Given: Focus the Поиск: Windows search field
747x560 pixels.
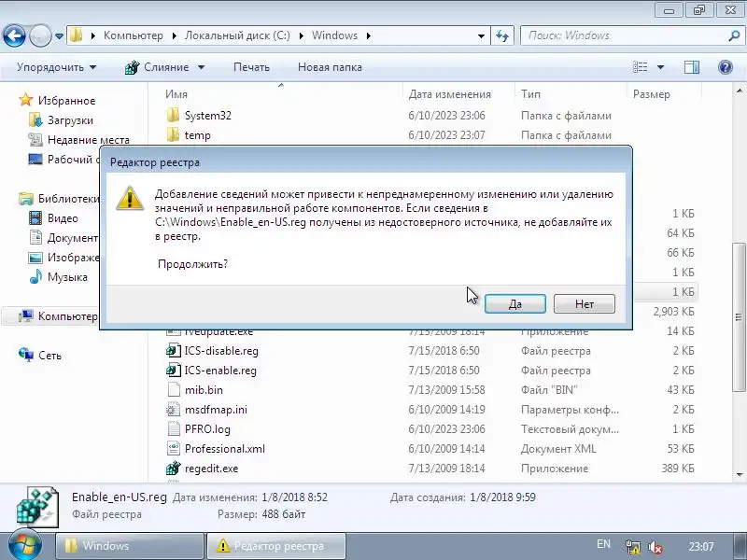Looking at the screenshot, I should coord(624,35).
